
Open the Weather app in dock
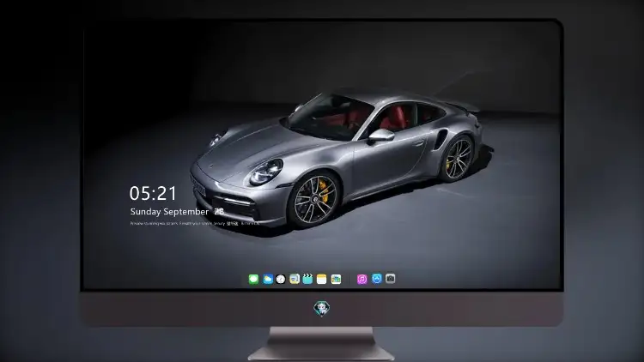pos(268,279)
